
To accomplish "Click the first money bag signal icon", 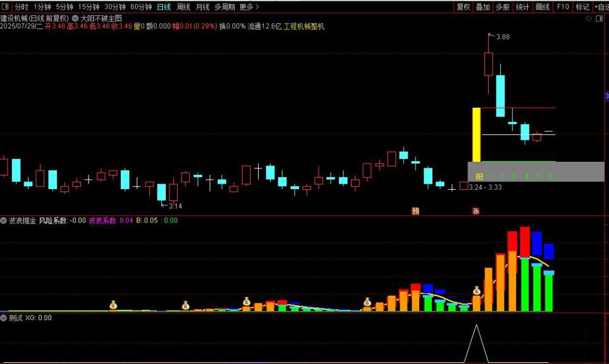I will coord(114,305).
